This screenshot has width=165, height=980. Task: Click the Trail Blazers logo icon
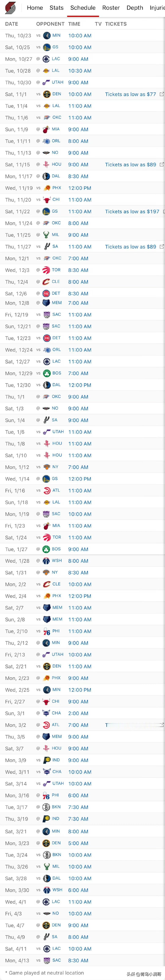[x=10, y=8]
